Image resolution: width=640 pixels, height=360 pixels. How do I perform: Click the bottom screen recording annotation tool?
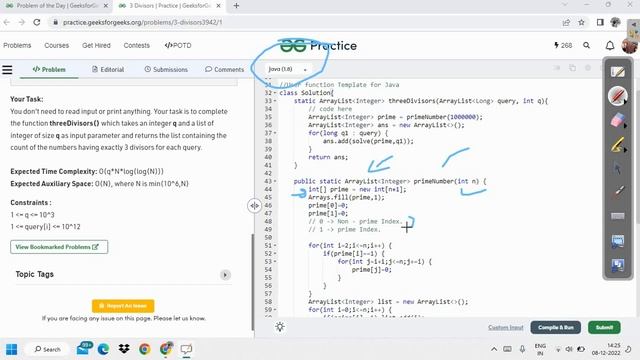[618, 265]
